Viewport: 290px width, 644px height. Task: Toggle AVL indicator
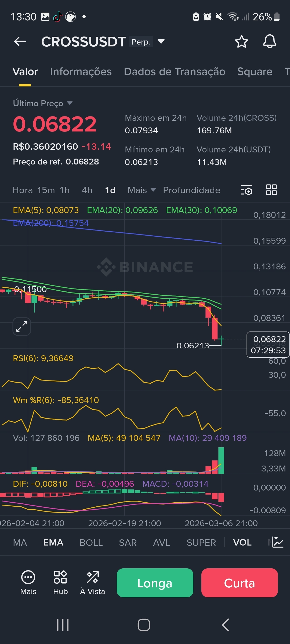(x=162, y=542)
